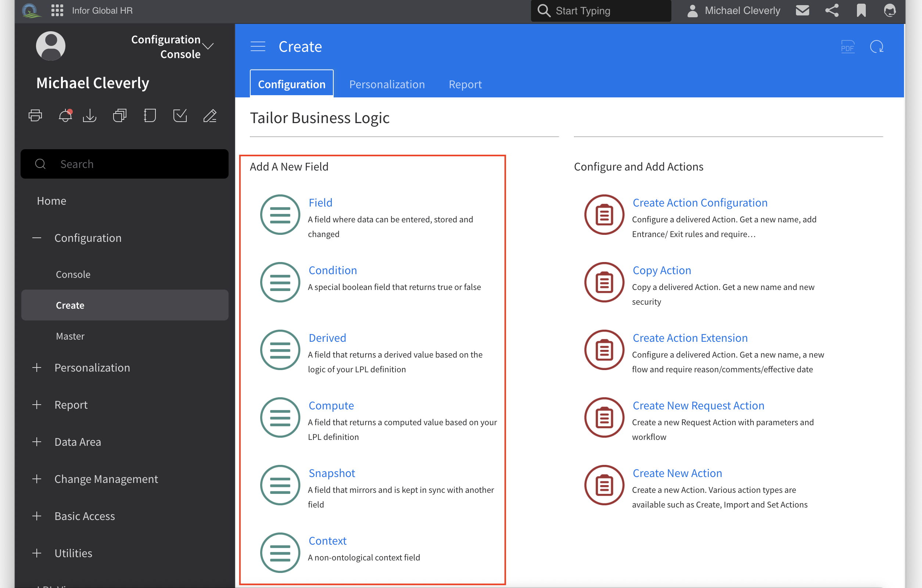Toggle the hamburger menu next to Create
The height and width of the screenshot is (588, 922).
pos(258,46)
